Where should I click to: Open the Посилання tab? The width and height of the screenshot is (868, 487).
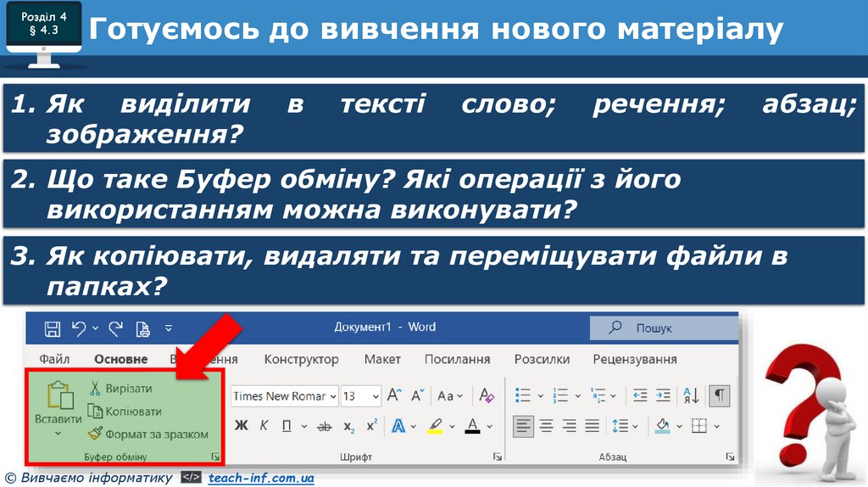(457, 359)
